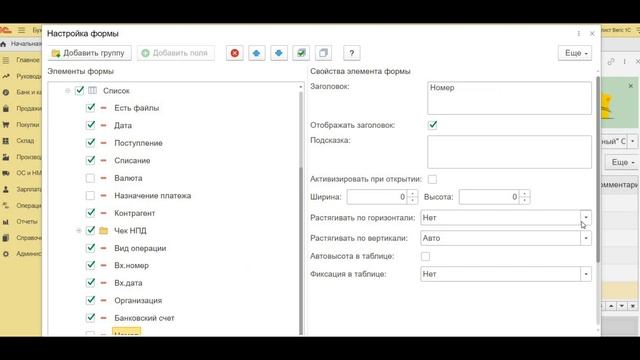640x360 pixels.
Task: Open Растягивать по вертикали dropdown arrow
Action: click(x=586, y=238)
